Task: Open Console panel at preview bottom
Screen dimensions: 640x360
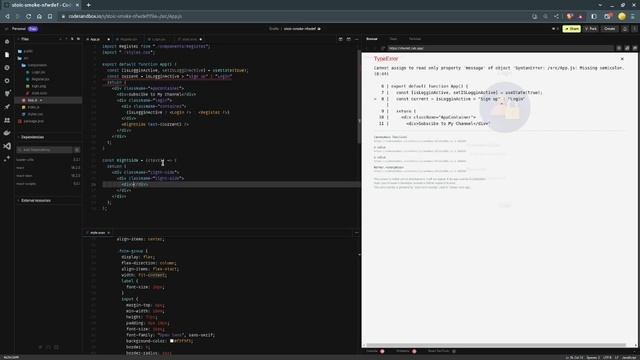Action: (x=372, y=351)
